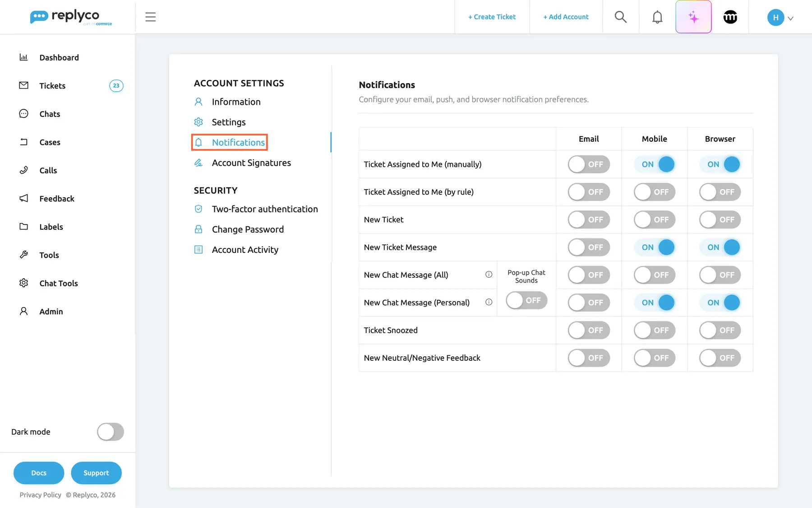The image size is (812, 508).
Task: Open the search magnifier icon
Action: (x=621, y=17)
